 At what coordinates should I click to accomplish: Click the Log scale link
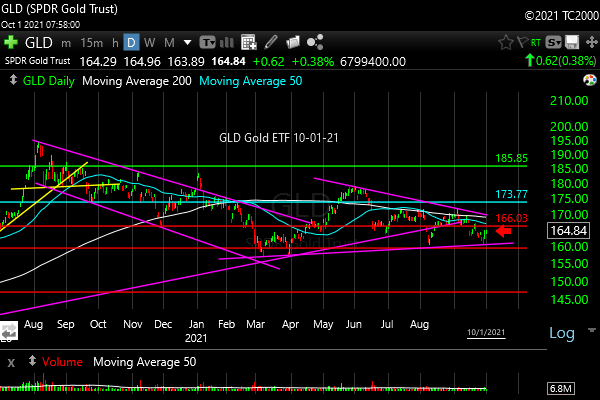click(562, 333)
